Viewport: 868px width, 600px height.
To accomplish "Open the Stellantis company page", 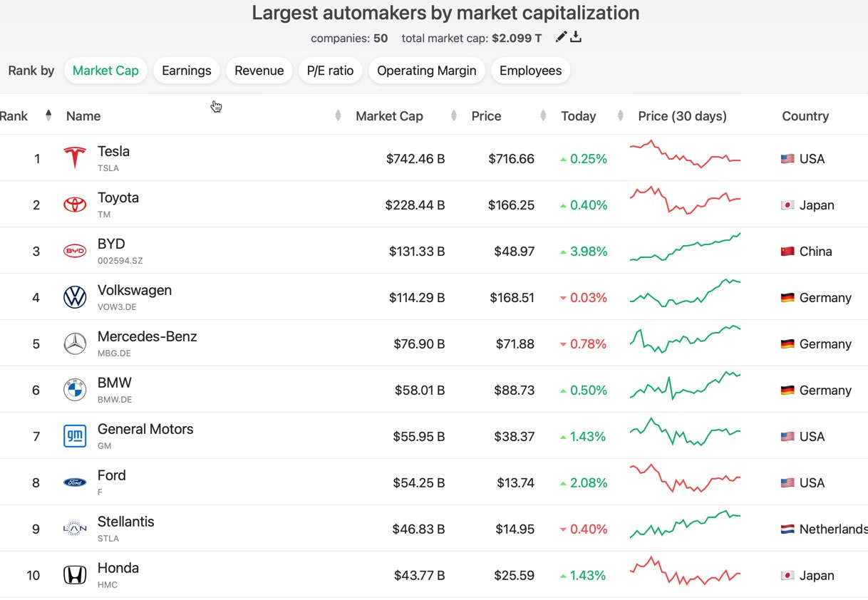I will click(x=126, y=522).
